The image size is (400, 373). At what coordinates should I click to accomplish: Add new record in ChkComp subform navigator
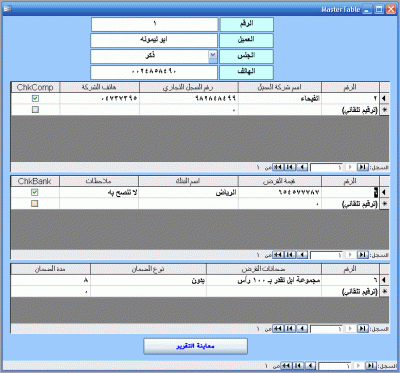(278, 167)
